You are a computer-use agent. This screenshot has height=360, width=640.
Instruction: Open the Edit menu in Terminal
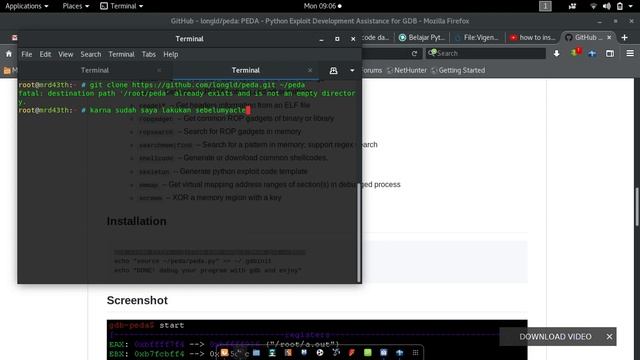(x=45, y=54)
